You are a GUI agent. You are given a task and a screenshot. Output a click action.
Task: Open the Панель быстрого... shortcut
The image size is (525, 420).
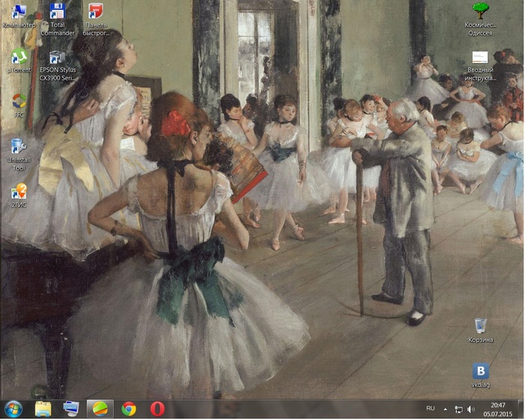(96, 19)
